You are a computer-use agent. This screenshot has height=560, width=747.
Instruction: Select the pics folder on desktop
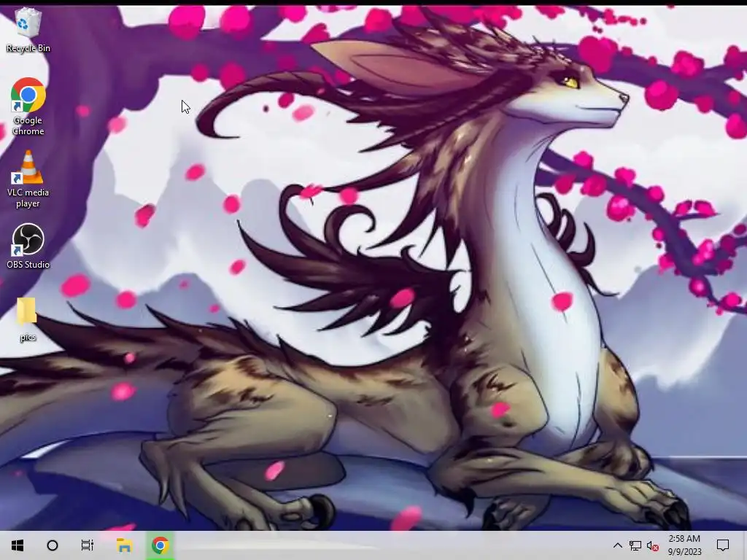click(28, 319)
